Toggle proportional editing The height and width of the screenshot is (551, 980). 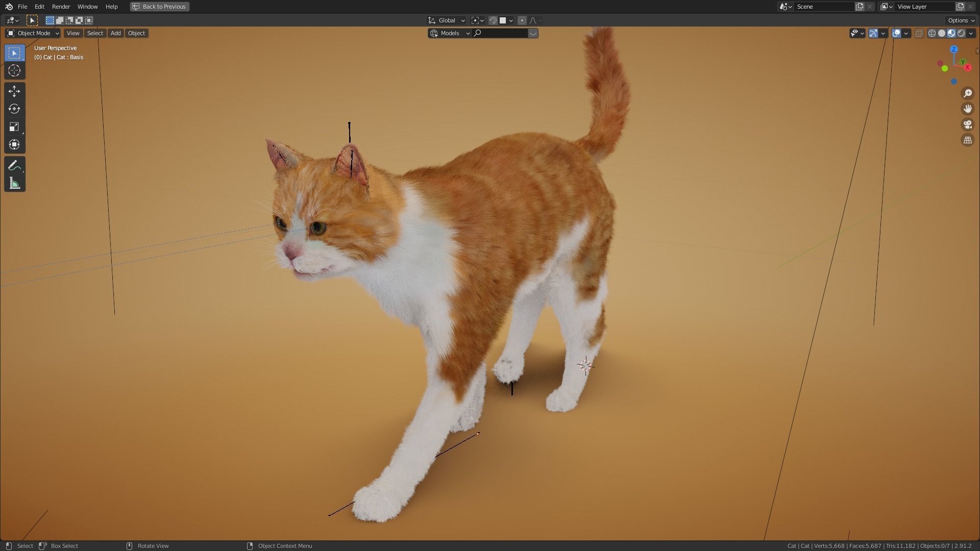522,20
